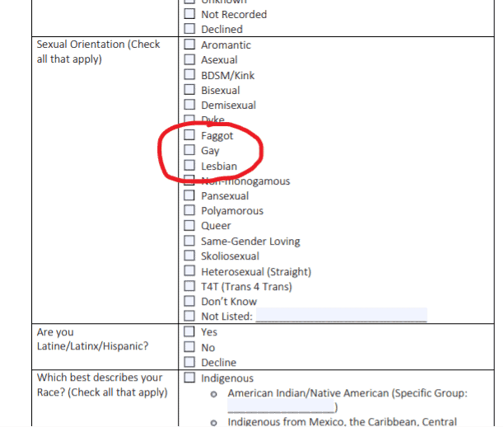The height and width of the screenshot is (427, 504).
Task: Check the Not Recorded checkbox
Action: pos(189,14)
